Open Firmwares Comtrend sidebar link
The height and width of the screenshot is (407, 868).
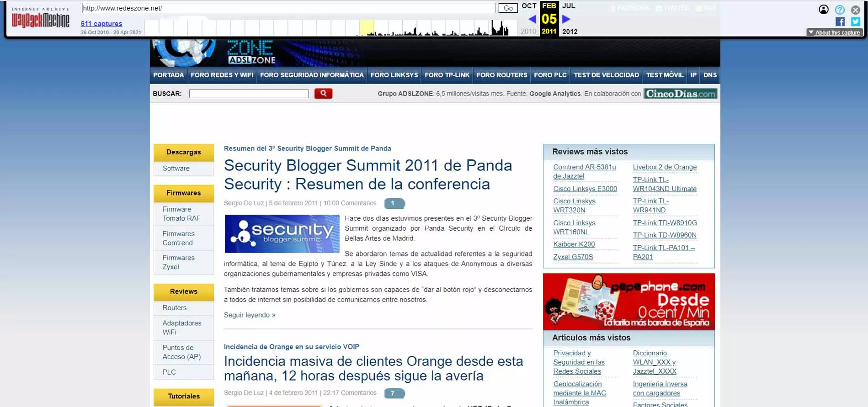pyautogui.click(x=178, y=238)
